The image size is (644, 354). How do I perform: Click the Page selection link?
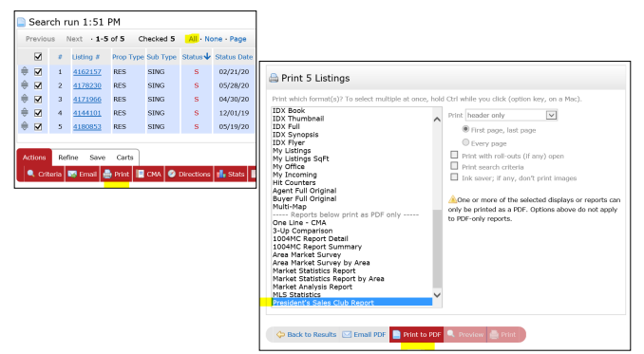click(x=237, y=39)
